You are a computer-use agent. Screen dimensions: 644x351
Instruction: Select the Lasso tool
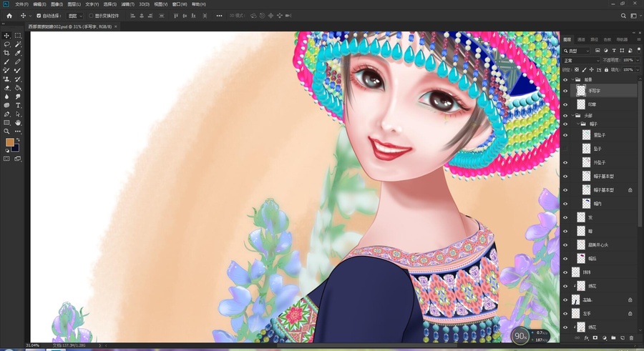pyautogui.click(x=6, y=44)
